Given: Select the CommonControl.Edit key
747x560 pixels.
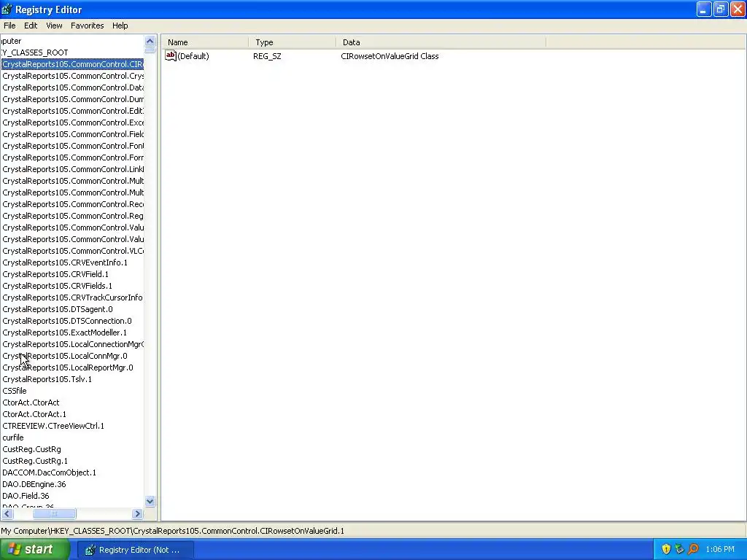Looking at the screenshot, I should pyautogui.click(x=72, y=111).
